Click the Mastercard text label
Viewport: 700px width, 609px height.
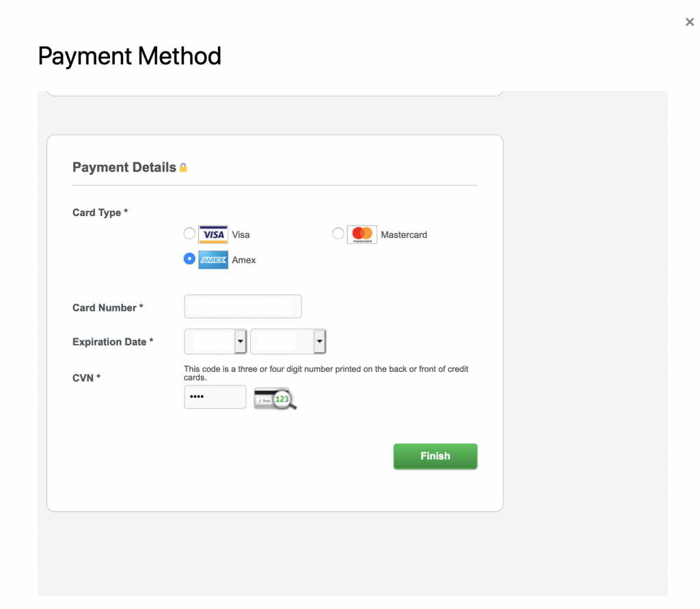(x=404, y=234)
